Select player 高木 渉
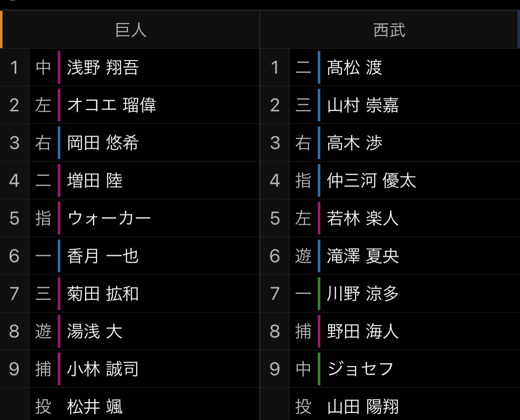This screenshot has width=520, height=420. (355, 143)
